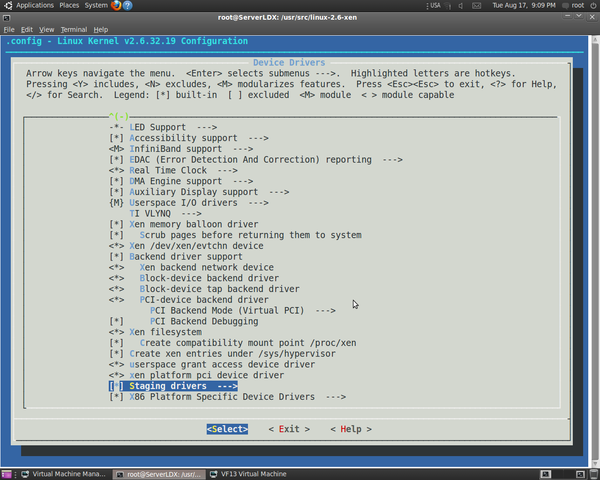Expand PCI Backend Mode (Virtual PCI) submenu
600x480 pixels.
click(x=243, y=310)
